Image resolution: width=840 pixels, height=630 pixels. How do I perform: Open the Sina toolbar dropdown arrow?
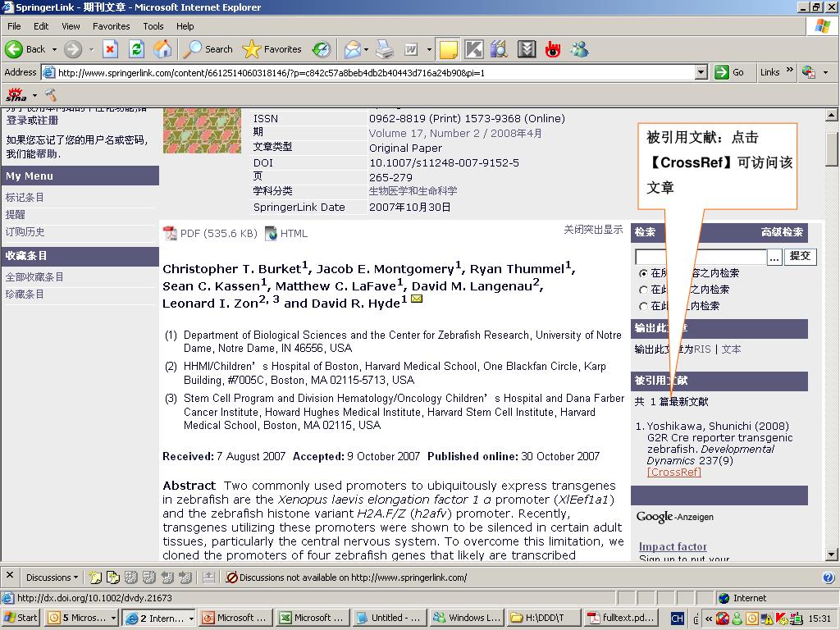pyautogui.click(x=34, y=95)
